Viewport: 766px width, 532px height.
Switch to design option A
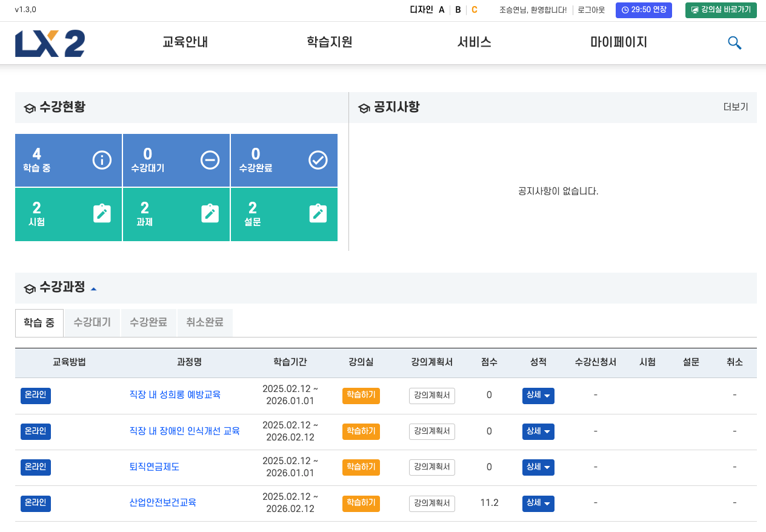click(442, 10)
